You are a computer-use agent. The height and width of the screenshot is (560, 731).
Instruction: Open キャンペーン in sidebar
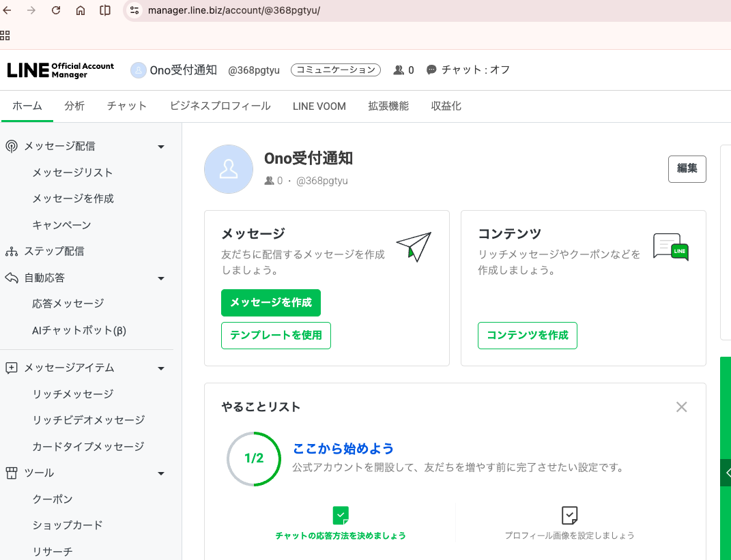tap(61, 226)
